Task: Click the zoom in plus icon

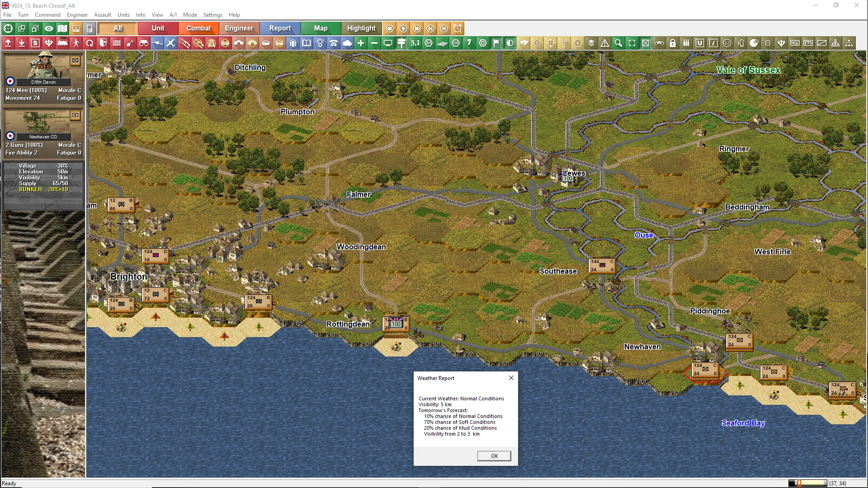Action: point(361,43)
